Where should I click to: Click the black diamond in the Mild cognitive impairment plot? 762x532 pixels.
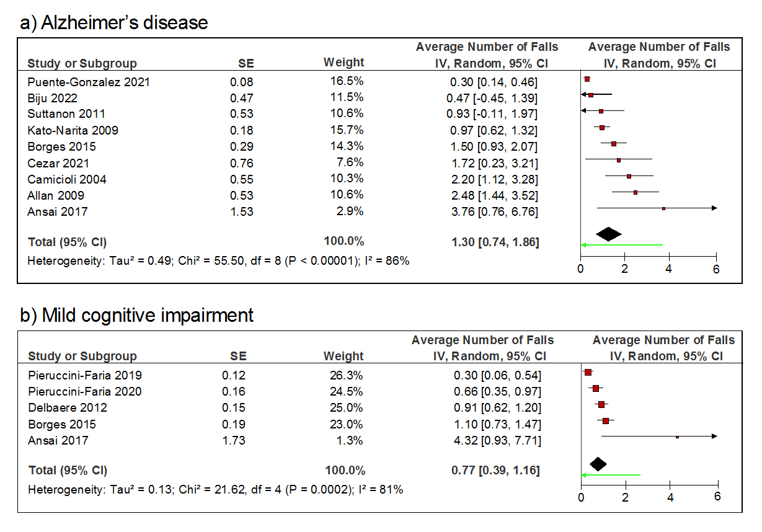point(598,463)
